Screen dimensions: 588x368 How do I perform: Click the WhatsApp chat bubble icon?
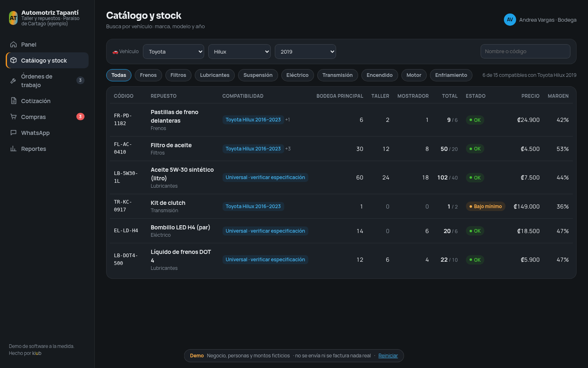[x=13, y=133]
